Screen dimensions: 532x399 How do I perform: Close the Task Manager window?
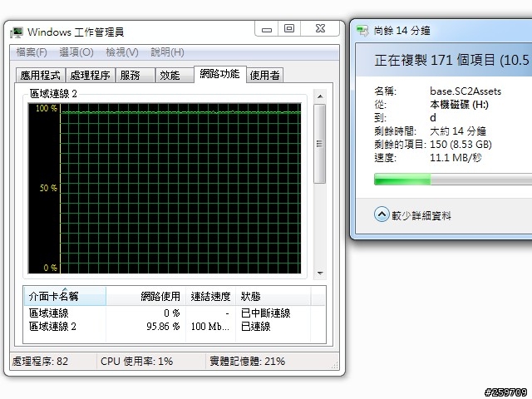pyautogui.click(x=320, y=28)
